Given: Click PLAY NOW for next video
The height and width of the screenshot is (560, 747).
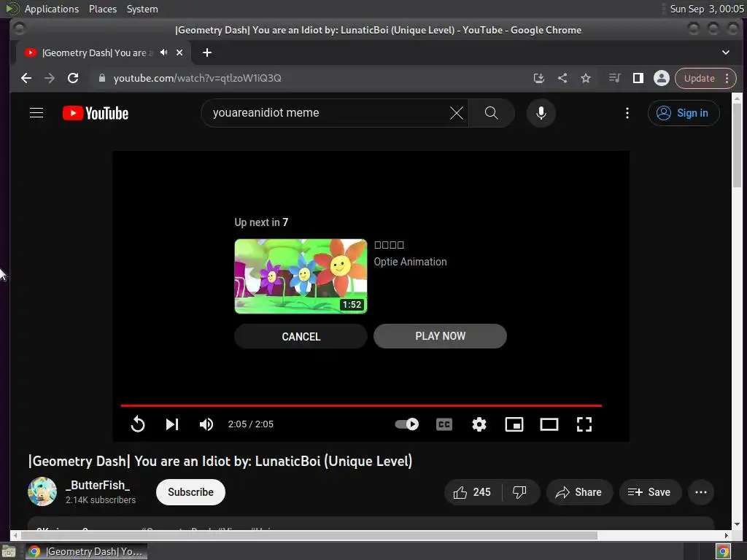Looking at the screenshot, I should (440, 336).
